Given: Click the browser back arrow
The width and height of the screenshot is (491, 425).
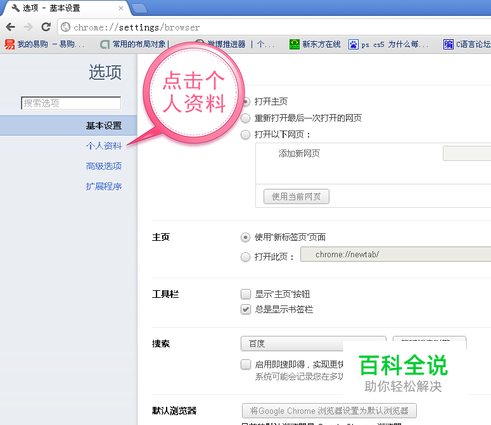Looking at the screenshot, I should pyautogui.click(x=11, y=27).
